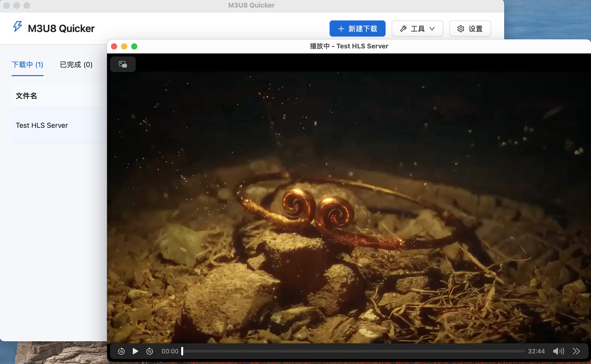Click the picture-in-picture icon in player
591x364 pixels.
point(123,64)
